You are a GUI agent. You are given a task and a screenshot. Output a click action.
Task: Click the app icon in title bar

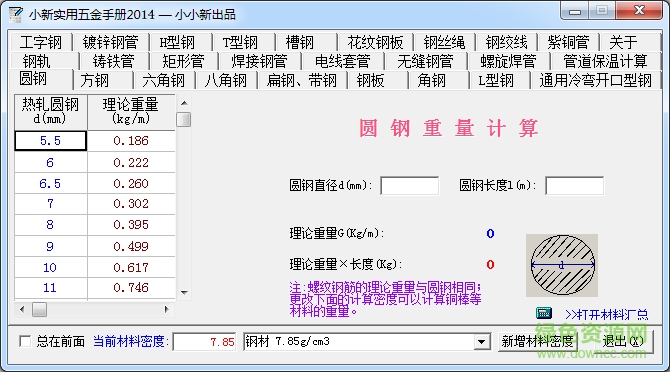click(x=16, y=14)
